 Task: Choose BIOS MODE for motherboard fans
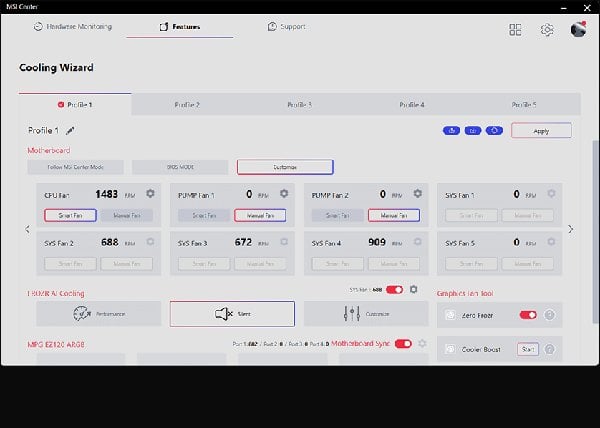click(x=180, y=167)
